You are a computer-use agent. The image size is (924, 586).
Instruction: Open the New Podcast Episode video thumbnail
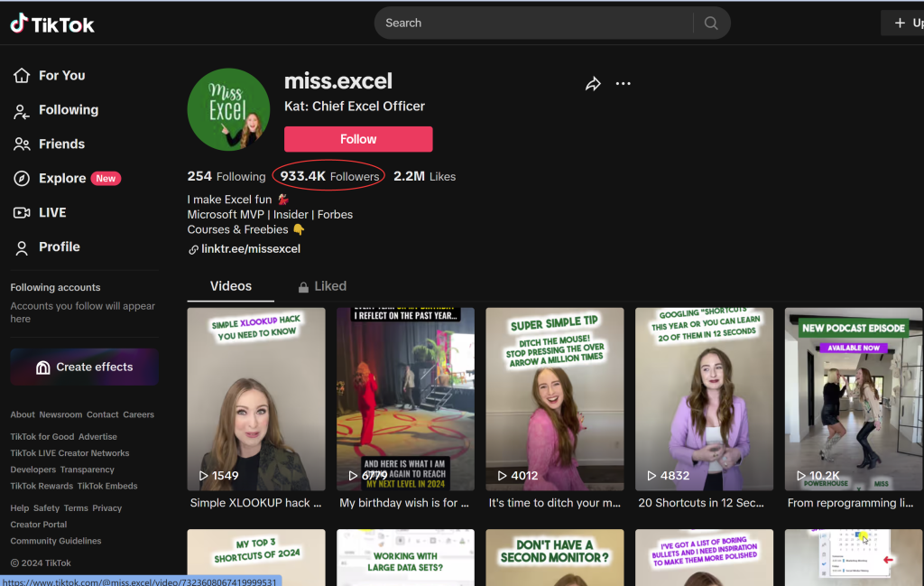click(854, 399)
